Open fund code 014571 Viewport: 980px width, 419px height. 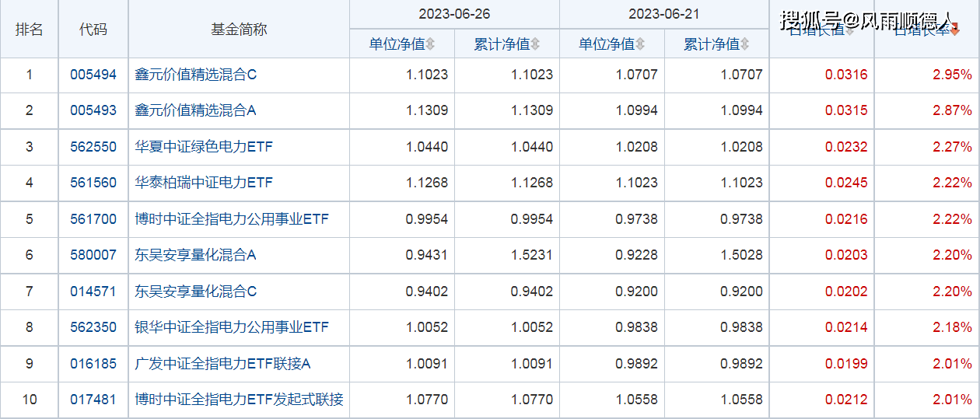click(x=93, y=292)
